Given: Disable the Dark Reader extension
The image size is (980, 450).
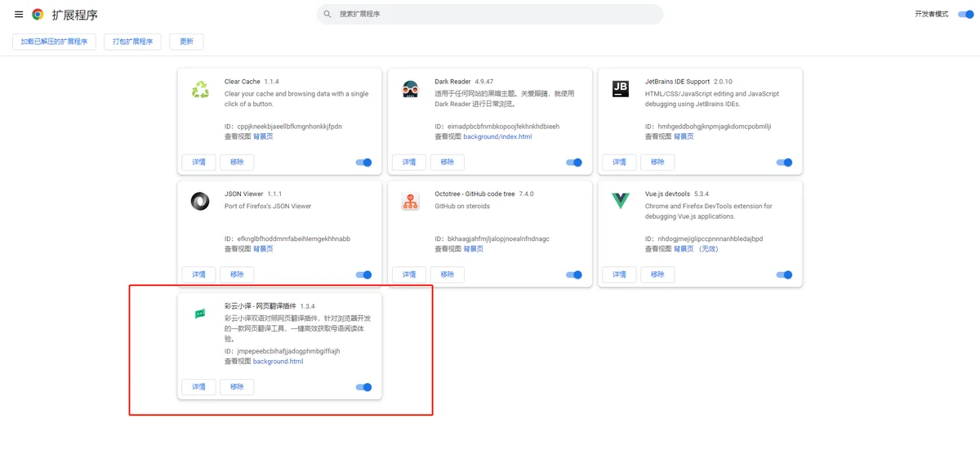Looking at the screenshot, I should point(574,163).
